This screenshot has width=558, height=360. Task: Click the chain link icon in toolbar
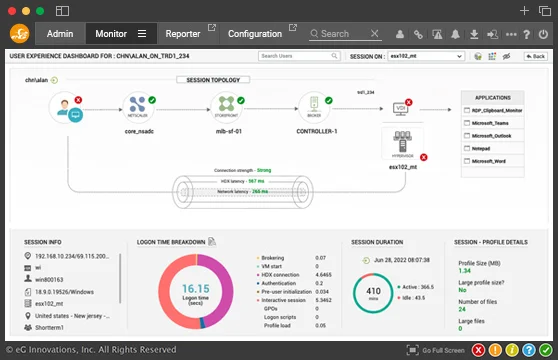coord(418,34)
